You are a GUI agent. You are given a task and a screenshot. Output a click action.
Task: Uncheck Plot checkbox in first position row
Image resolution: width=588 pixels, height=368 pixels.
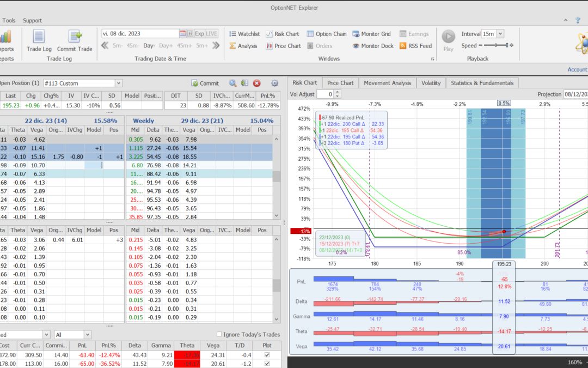coord(266,355)
